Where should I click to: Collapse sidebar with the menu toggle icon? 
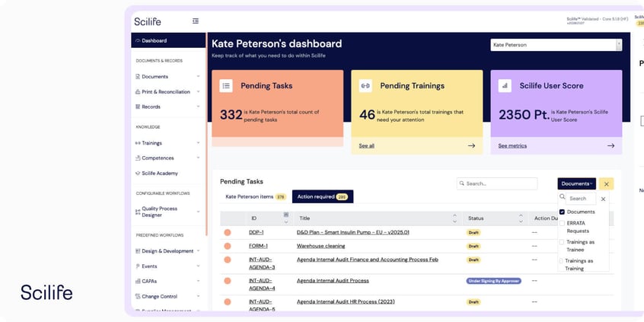click(196, 21)
